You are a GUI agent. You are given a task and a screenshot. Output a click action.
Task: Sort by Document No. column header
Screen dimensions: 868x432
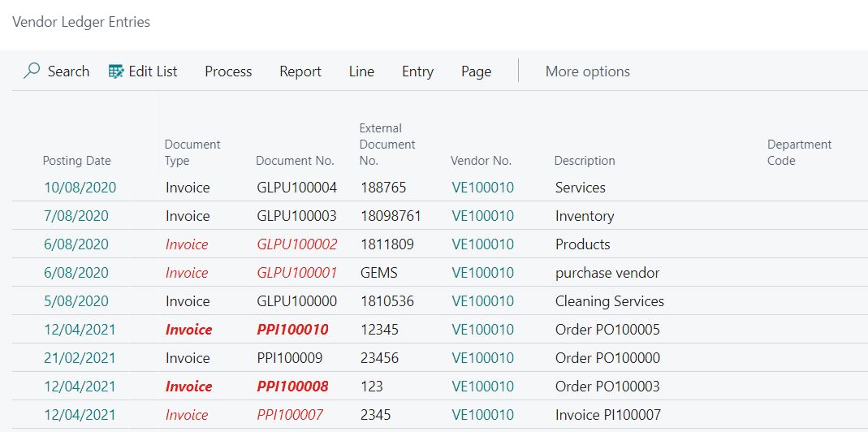295,161
